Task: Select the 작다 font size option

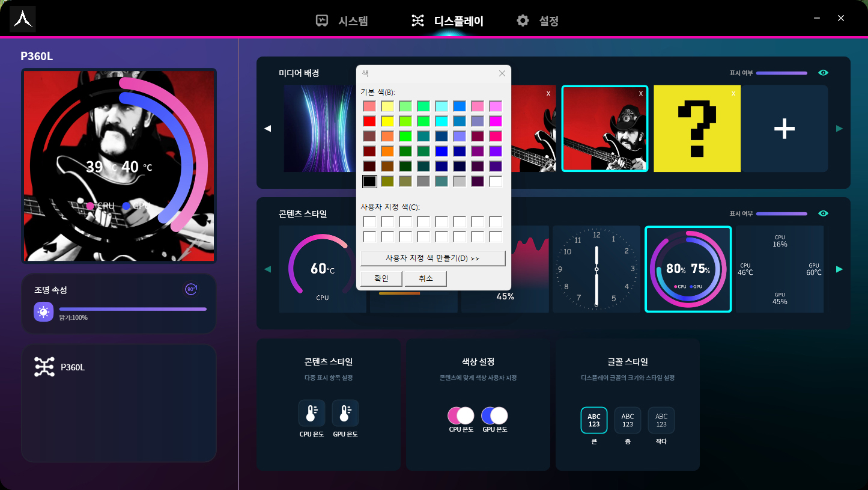Action: 661,420
